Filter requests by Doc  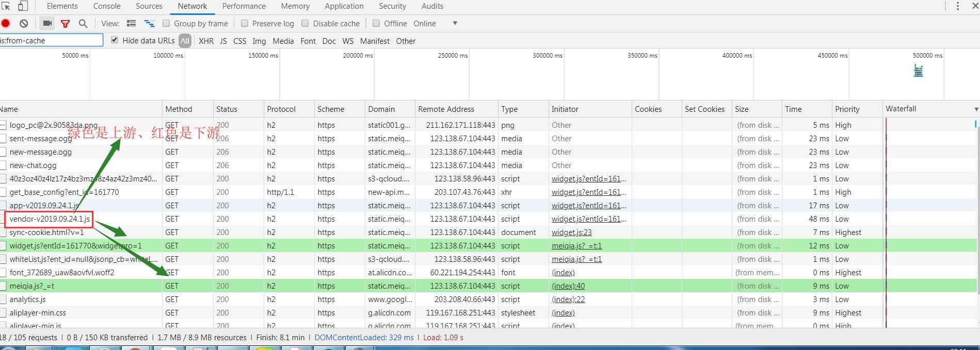tap(329, 41)
